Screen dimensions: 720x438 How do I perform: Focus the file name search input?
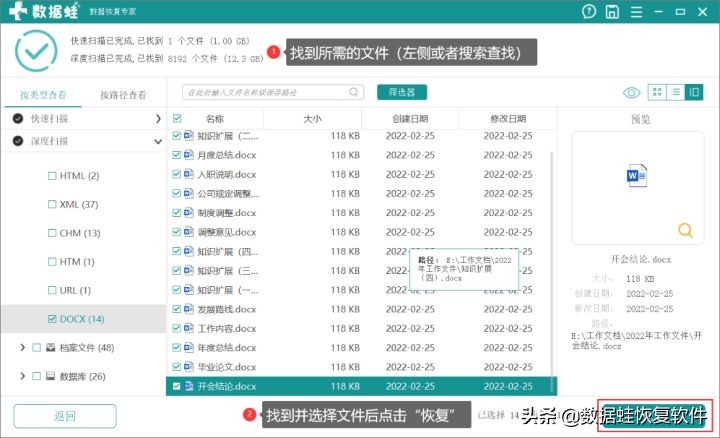click(x=273, y=92)
